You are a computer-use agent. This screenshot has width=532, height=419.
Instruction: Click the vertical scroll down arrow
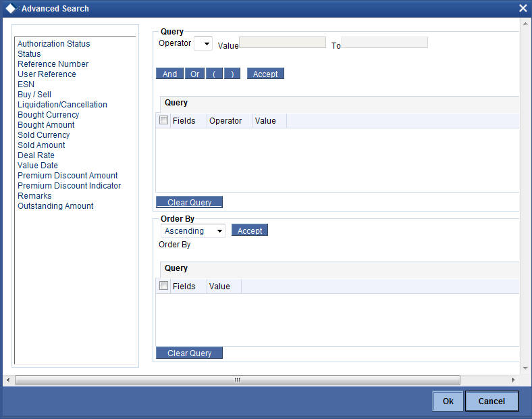(x=525, y=368)
